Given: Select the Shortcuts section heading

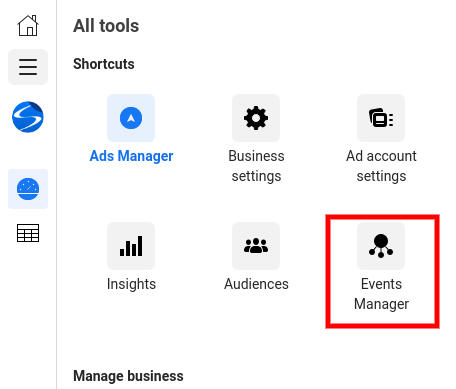Looking at the screenshot, I should coord(104,64).
